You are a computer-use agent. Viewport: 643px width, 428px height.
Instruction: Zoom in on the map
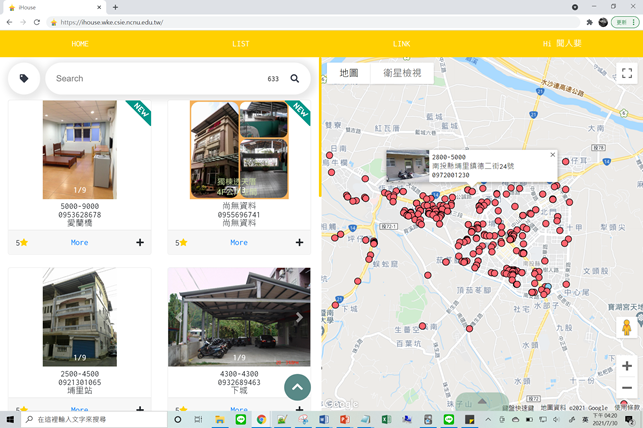627,366
